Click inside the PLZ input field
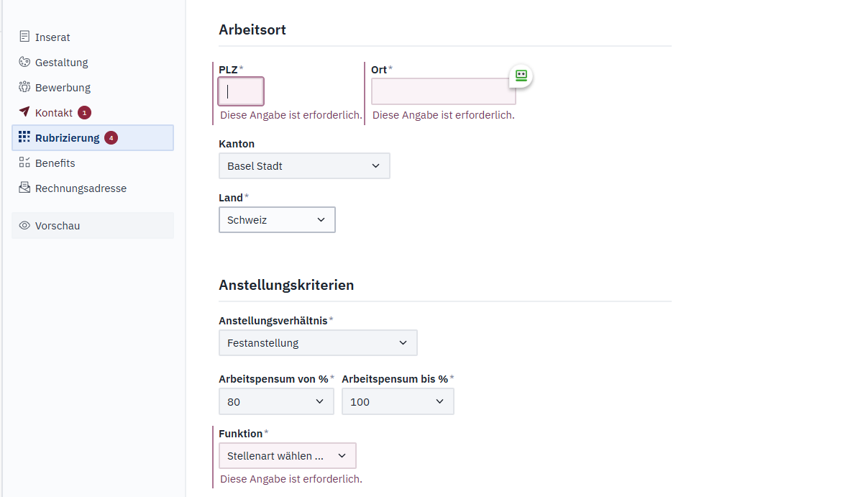Screen dimensions: 868x497 (x=240, y=91)
